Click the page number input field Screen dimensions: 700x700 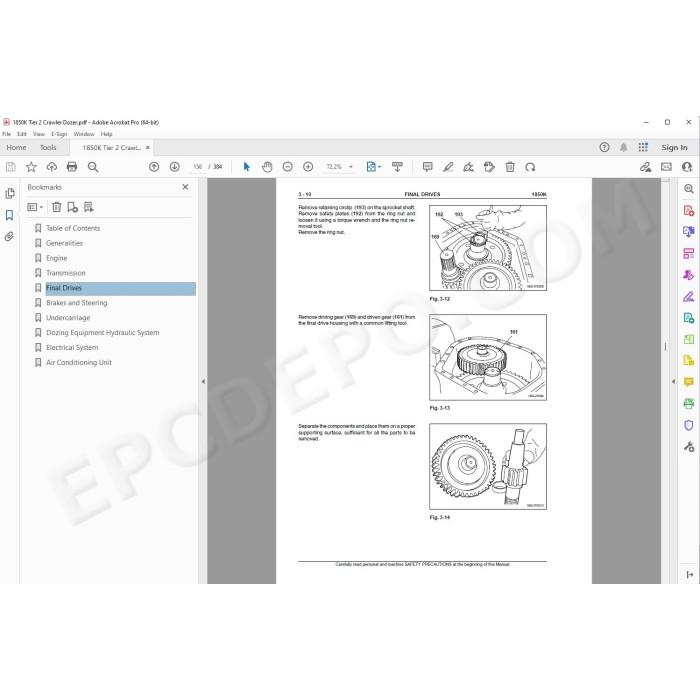[197, 167]
